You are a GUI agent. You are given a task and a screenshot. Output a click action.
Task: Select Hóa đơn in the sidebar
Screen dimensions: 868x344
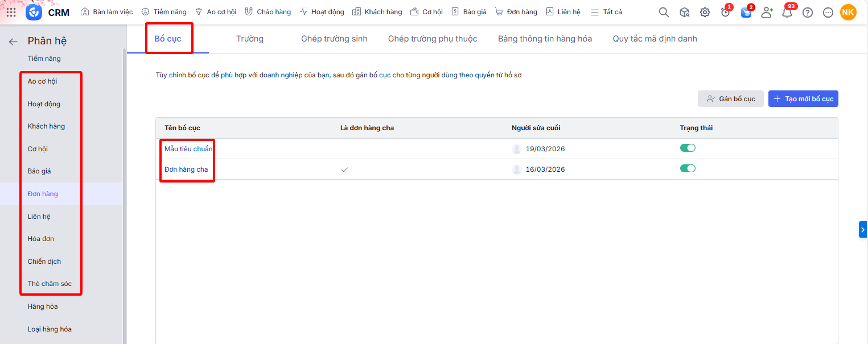(41, 239)
